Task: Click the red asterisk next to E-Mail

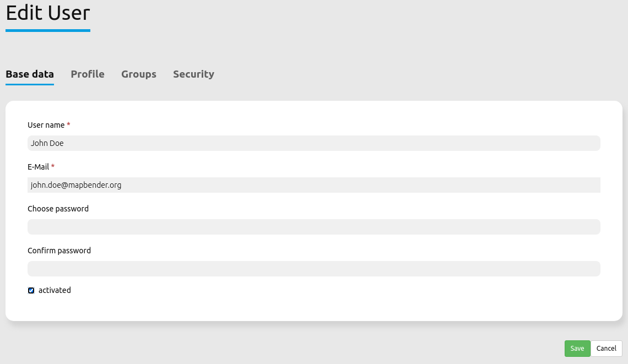Action: 53,167
